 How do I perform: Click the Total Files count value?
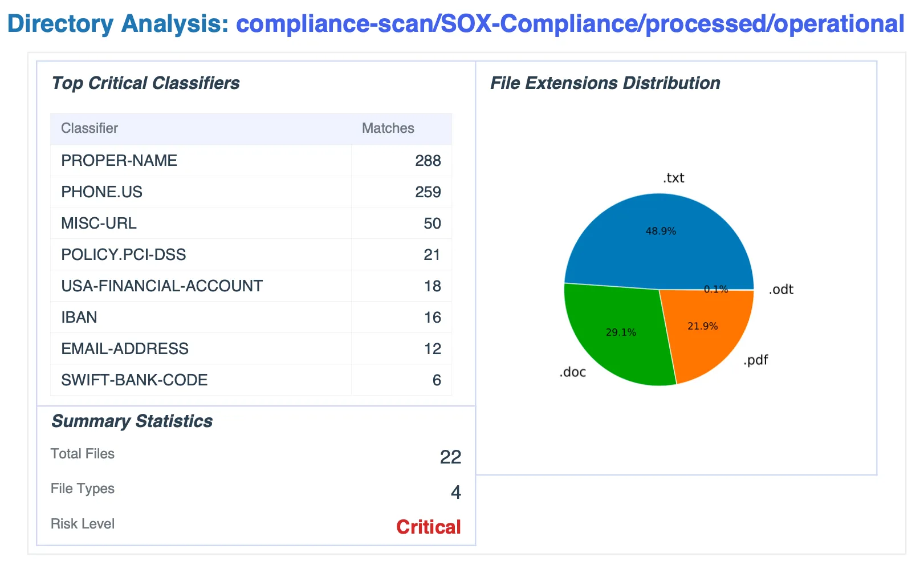[x=452, y=457]
